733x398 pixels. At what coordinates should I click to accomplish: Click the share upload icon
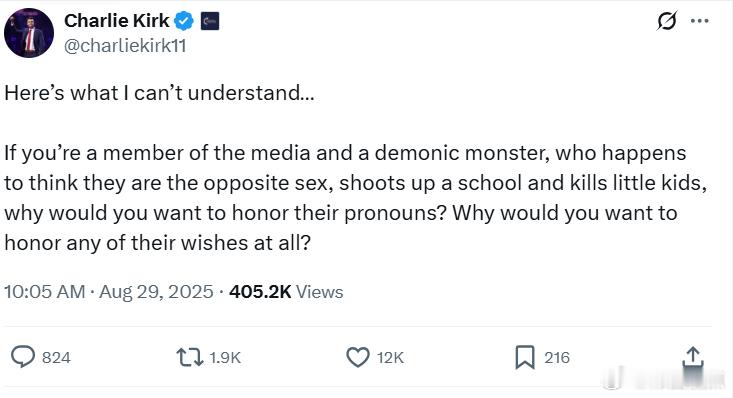693,357
